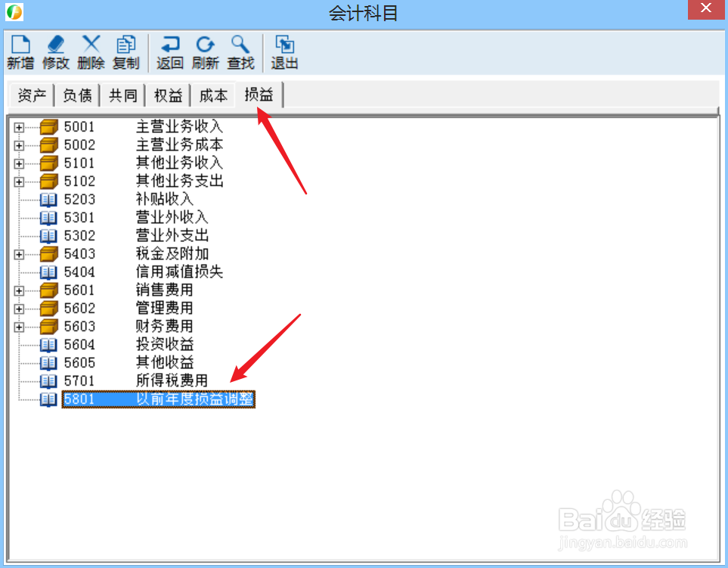Click folder icon for account 5002

click(48, 145)
